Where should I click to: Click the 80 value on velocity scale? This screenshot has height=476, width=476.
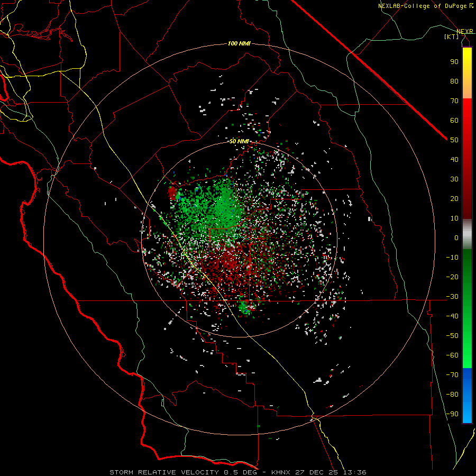click(x=454, y=81)
